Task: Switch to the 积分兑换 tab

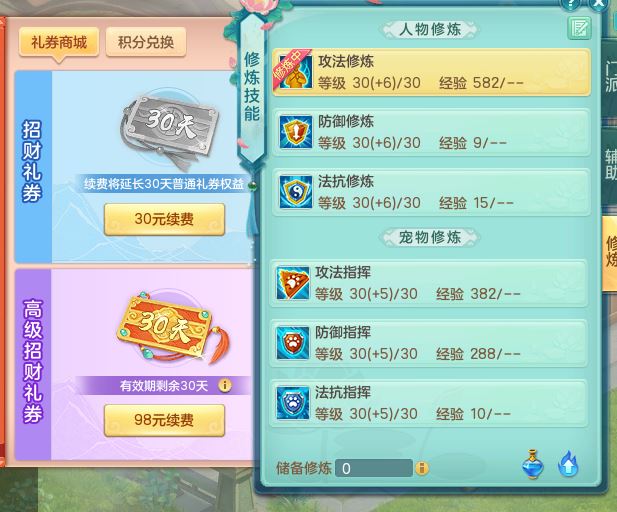Action: (x=146, y=43)
